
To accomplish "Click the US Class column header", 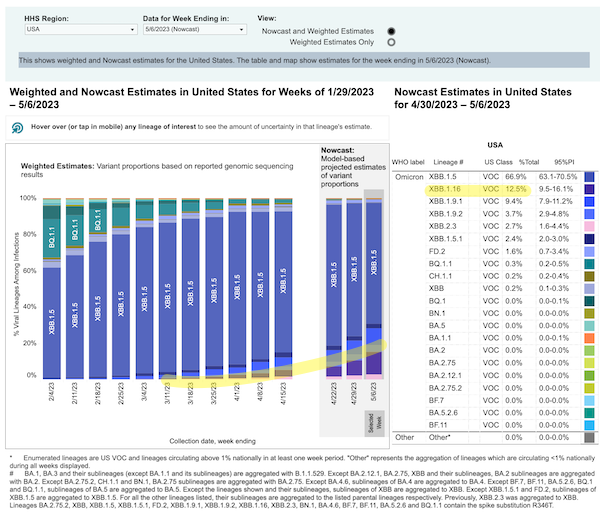I will [x=498, y=162].
